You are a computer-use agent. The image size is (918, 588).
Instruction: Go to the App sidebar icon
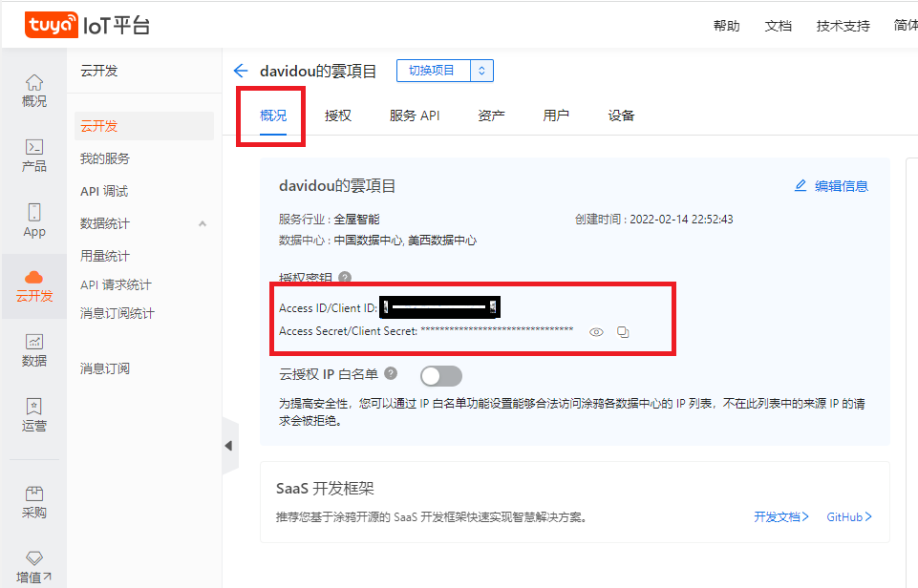pyautogui.click(x=33, y=220)
